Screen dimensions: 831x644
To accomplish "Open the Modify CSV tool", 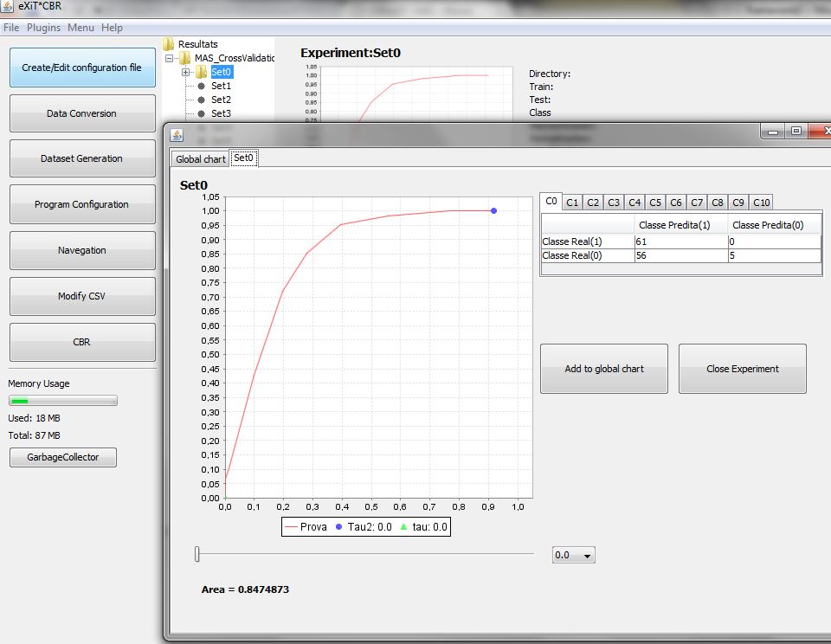I will tap(82, 296).
